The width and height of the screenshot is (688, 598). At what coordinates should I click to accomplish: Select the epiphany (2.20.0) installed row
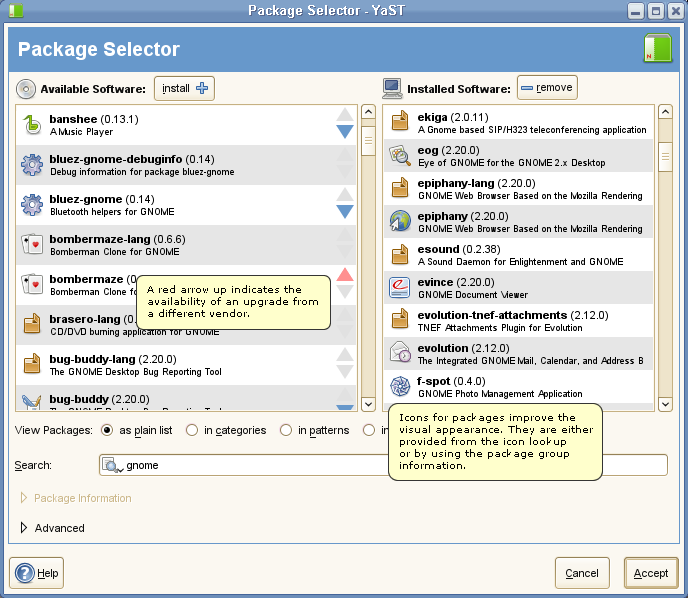point(518,222)
